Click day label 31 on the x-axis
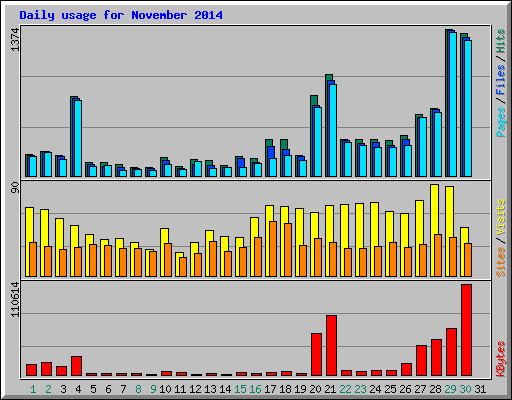Image resolution: width=512 pixels, height=400 pixels. pos(480,389)
